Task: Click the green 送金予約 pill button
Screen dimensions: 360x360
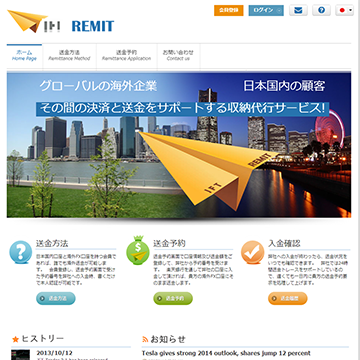Action: (x=173, y=298)
